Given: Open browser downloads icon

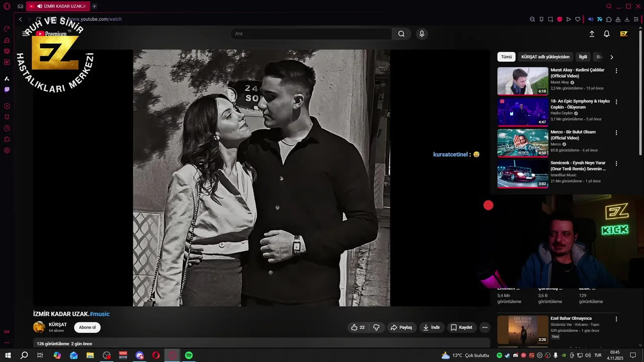Looking at the screenshot, I should coord(627,19).
